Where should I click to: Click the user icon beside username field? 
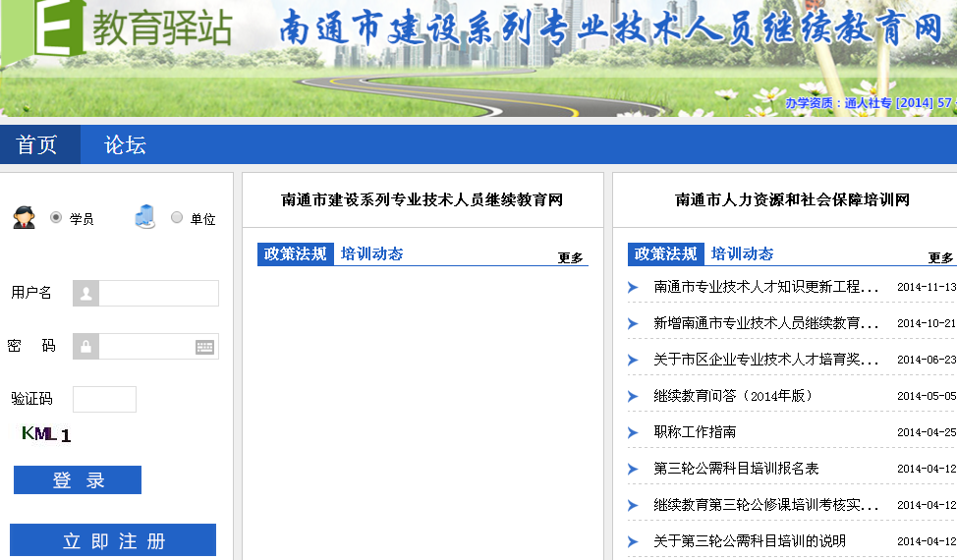coord(85,293)
